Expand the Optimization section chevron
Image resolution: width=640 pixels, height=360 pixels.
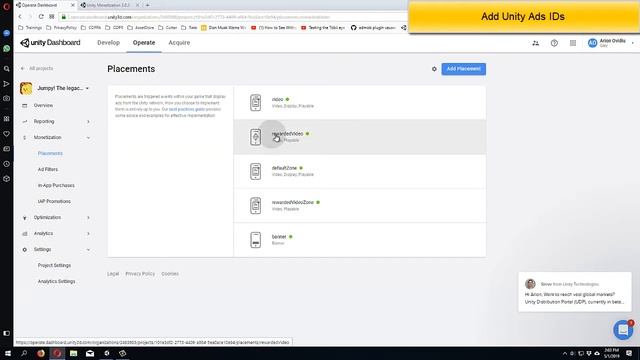(88, 218)
